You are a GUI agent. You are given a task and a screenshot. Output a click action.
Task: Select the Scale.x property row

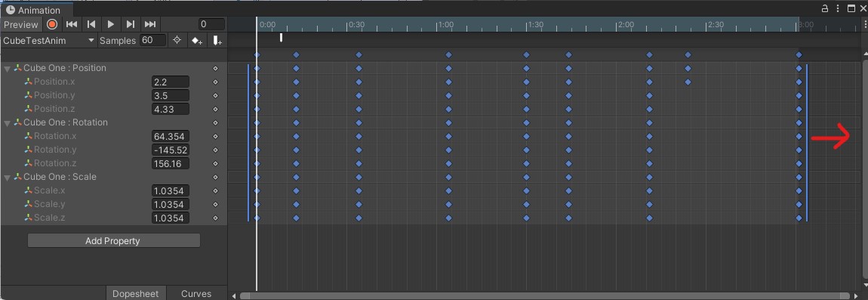[113, 190]
